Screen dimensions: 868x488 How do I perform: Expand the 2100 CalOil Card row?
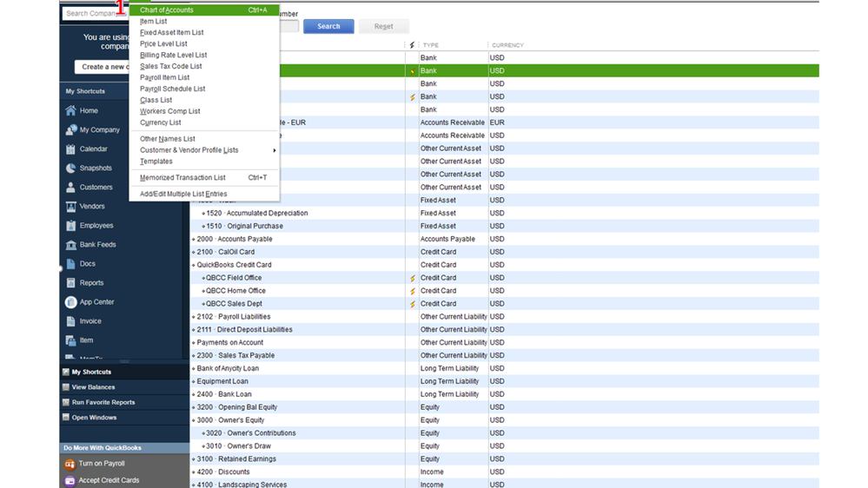click(x=194, y=253)
